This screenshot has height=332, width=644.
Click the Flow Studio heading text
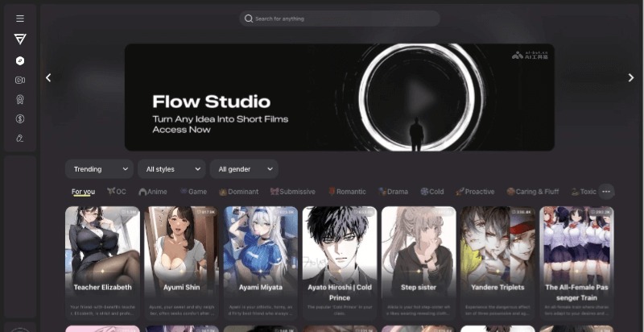tap(212, 102)
